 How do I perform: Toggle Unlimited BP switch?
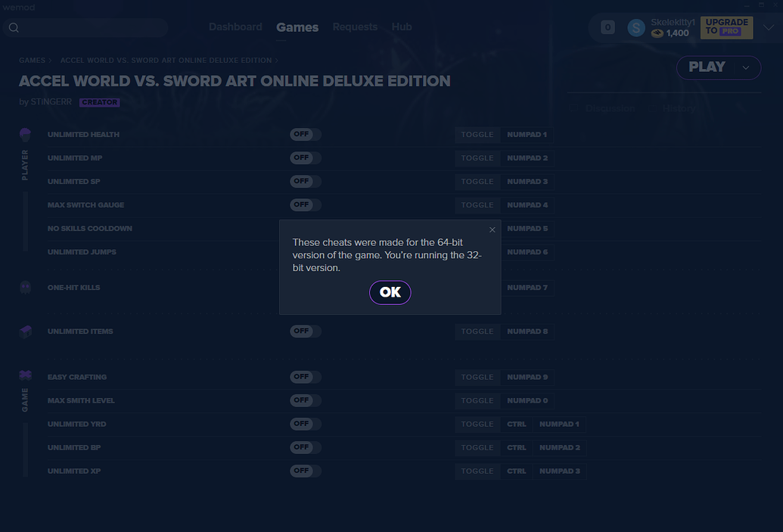click(305, 447)
